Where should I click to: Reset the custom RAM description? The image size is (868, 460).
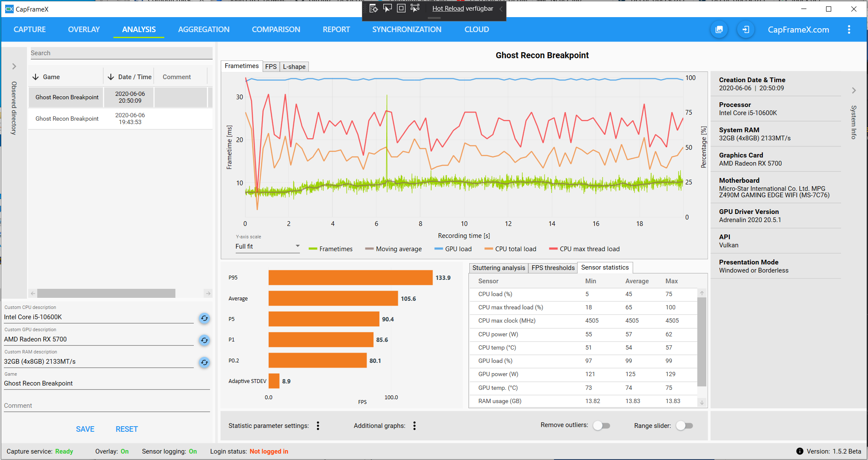pos(204,362)
